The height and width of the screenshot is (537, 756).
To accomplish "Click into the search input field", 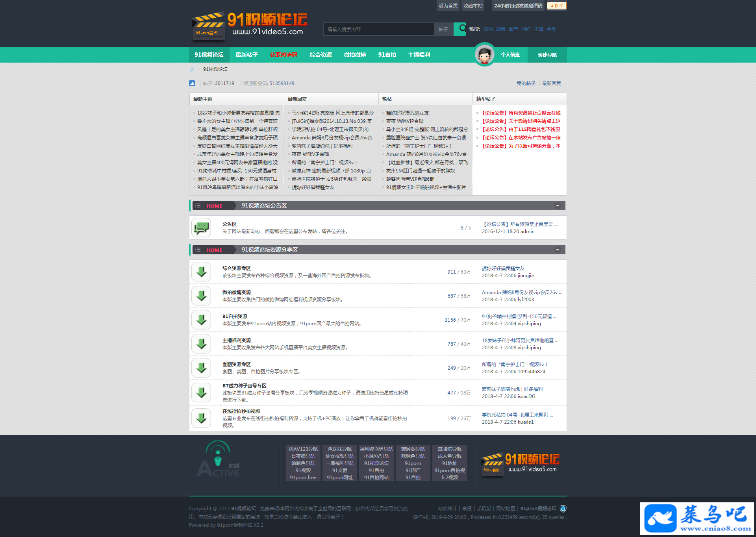I will tap(378, 29).
